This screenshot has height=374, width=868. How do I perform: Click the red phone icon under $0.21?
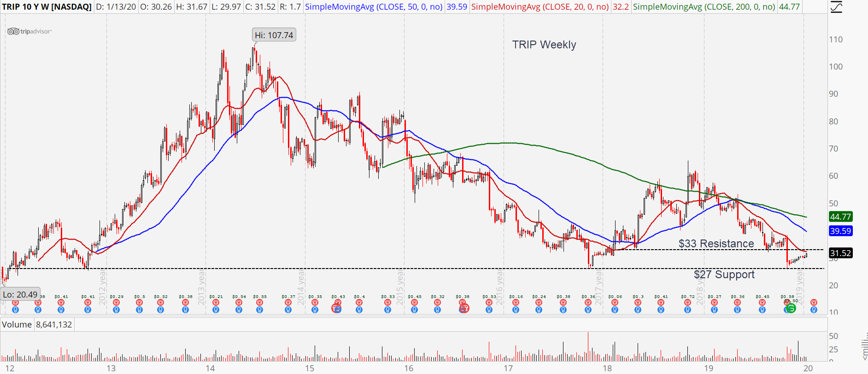point(216,303)
